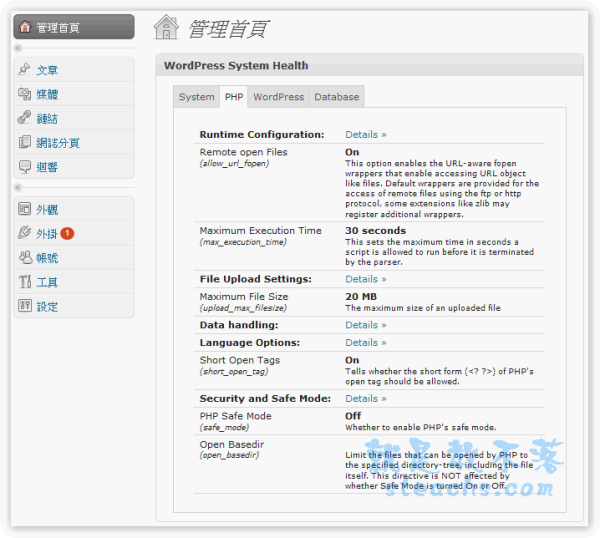Open Details for Data handling

[366, 325]
